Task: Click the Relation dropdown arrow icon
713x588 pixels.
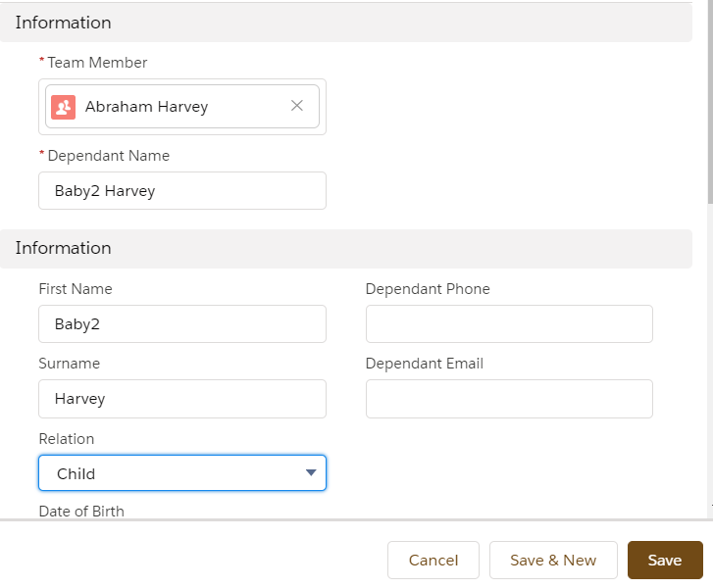Action: [x=311, y=473]
